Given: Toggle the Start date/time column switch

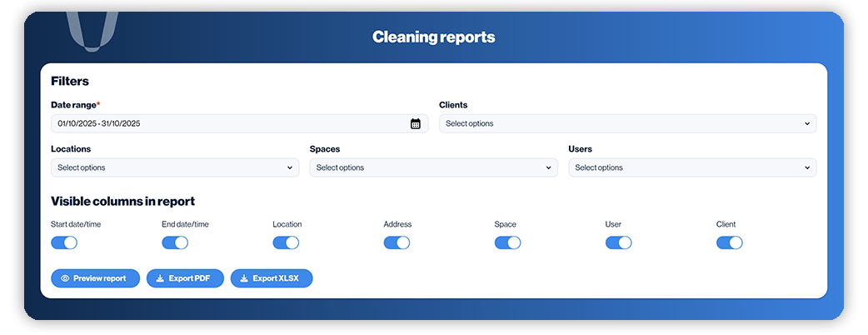Looking at the screenshot, I should [64, 242].
